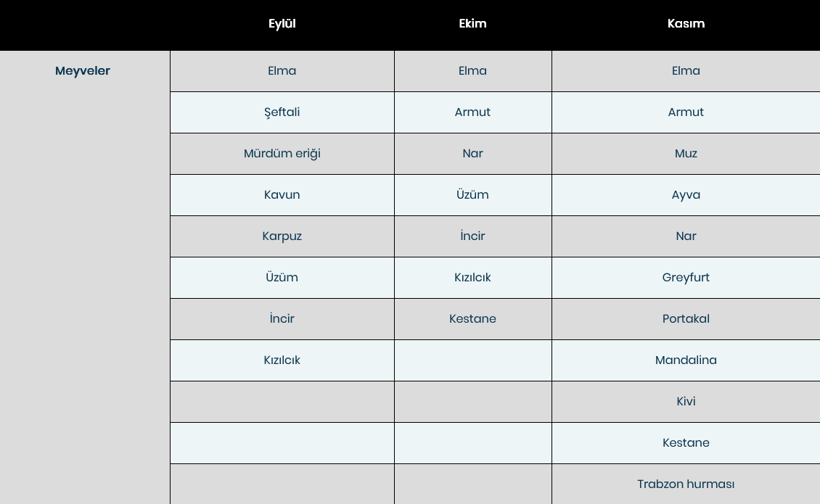Select the Kivi cell
The width and height of the screenshot is (820, 504).
coord(686,402)
